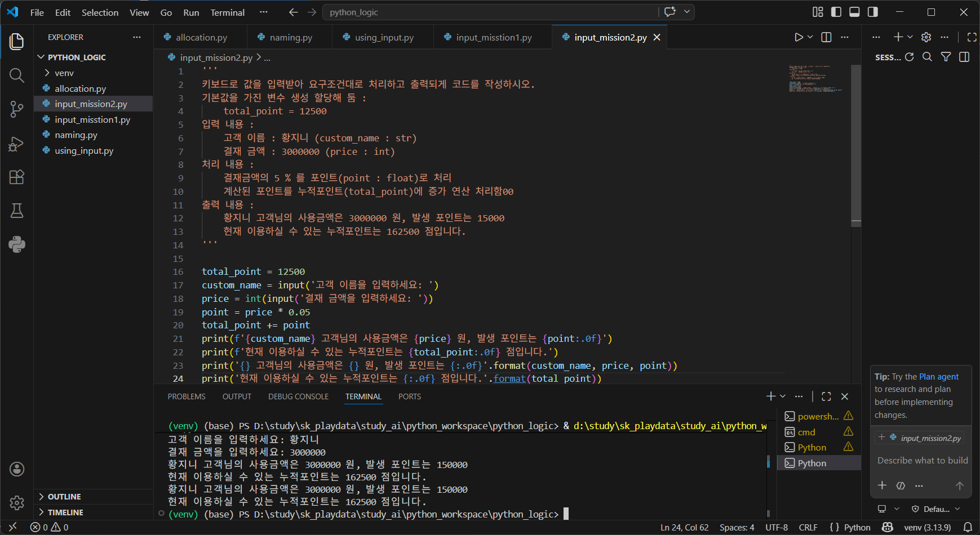This screenshot has height=535, width=980.
Task: Toggle the primary side bar layout
Action: click(836, 12)
